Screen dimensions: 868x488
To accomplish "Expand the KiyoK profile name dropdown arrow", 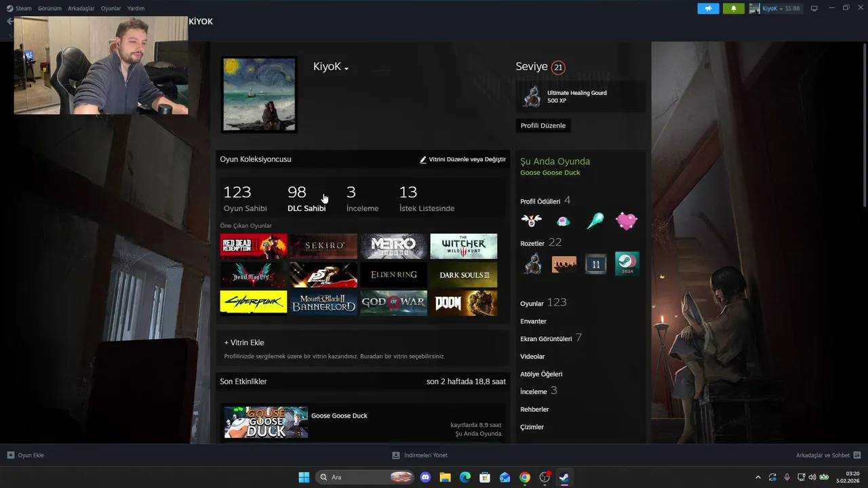I will (347, 68).
